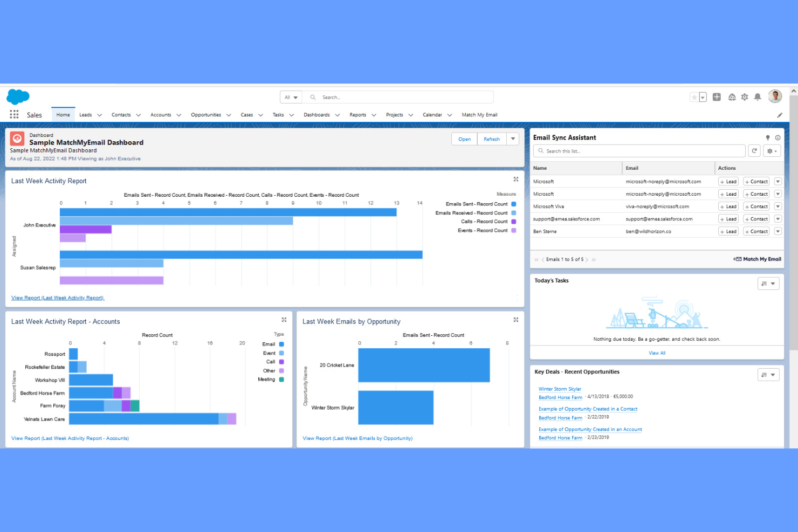
Task: Open dashboard actions dropdown next to Refresh
Action: [x=513, y=139]
